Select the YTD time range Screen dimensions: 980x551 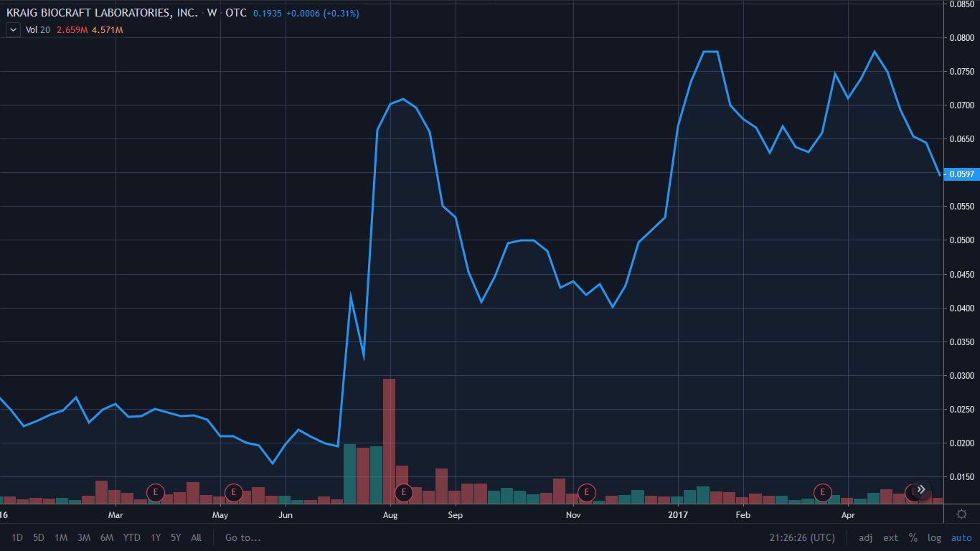[x=131, y=537]
